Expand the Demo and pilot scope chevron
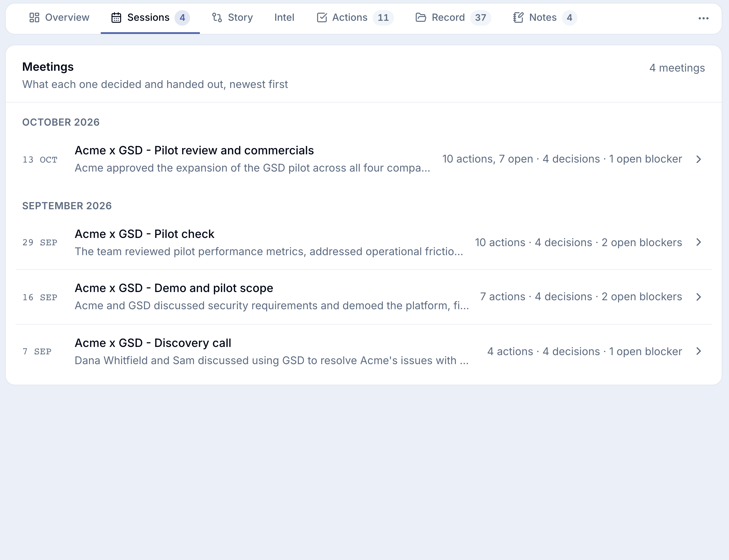The height and width of the screenshot is (560, 729). click(699, 297)
